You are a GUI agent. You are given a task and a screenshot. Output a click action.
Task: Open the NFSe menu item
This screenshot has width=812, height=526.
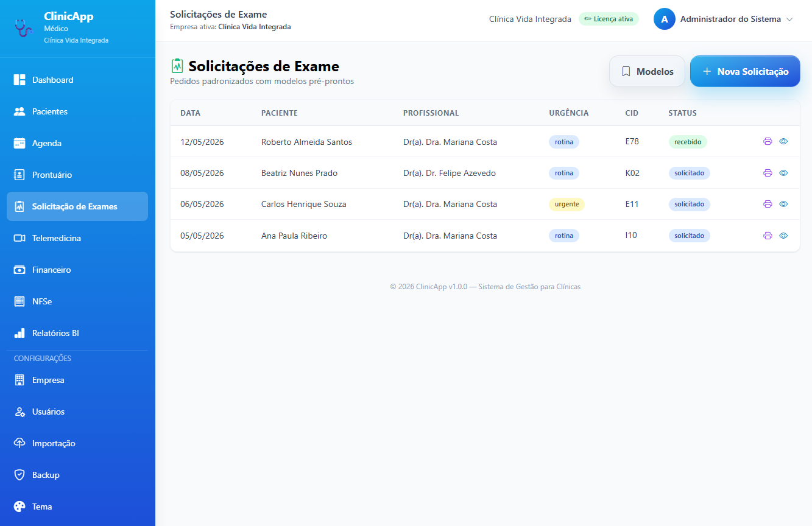[77, 301]
